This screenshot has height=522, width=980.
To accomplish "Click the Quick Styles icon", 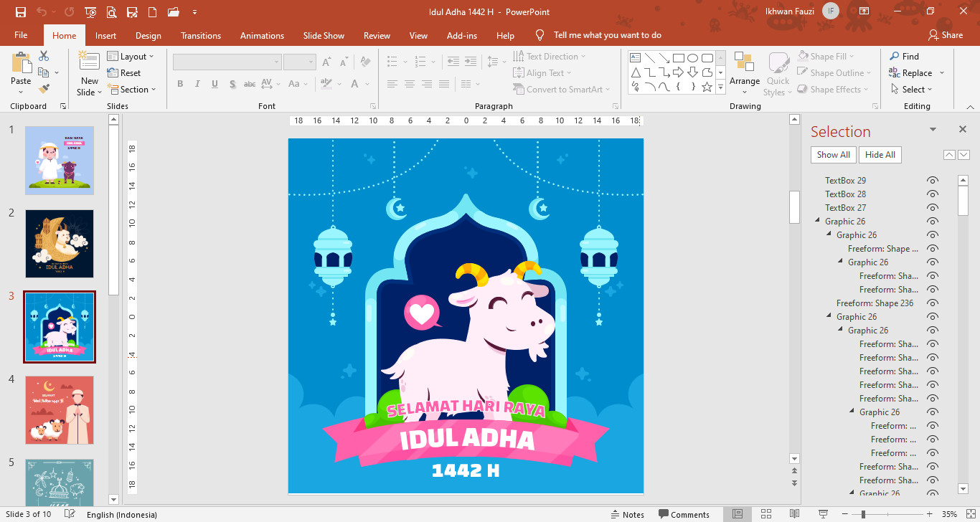I will 777,72.
